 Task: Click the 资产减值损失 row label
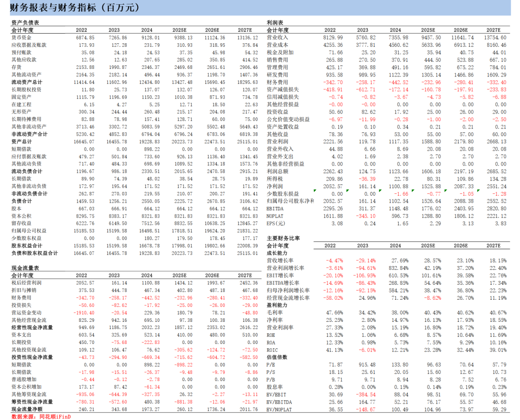pyautogui.click(x=283, y=89)
